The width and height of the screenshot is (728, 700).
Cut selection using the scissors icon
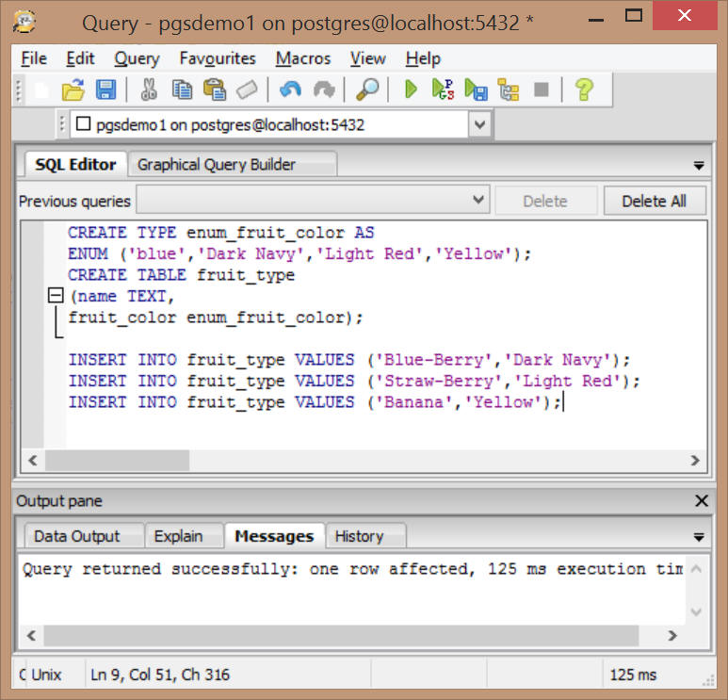(x=149, y=90)
